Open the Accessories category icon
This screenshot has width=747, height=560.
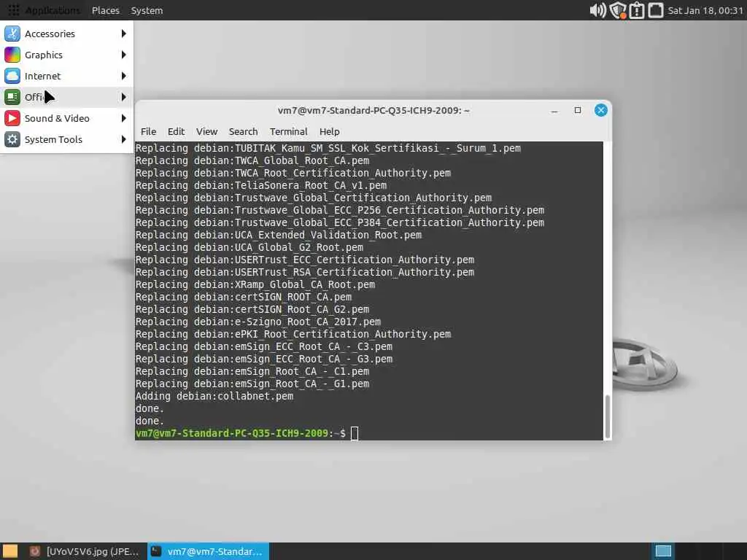point(12,34)
